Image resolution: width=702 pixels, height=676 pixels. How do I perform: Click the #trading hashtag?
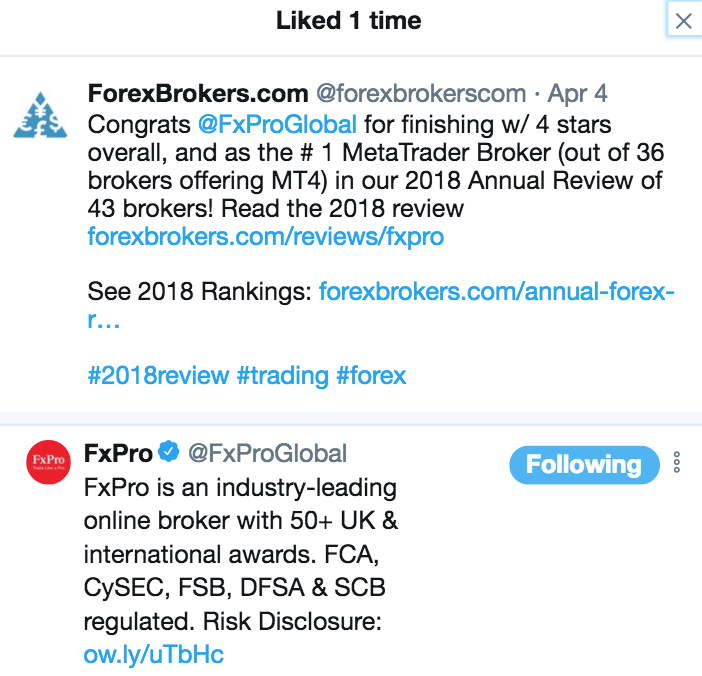pos(282,375)
